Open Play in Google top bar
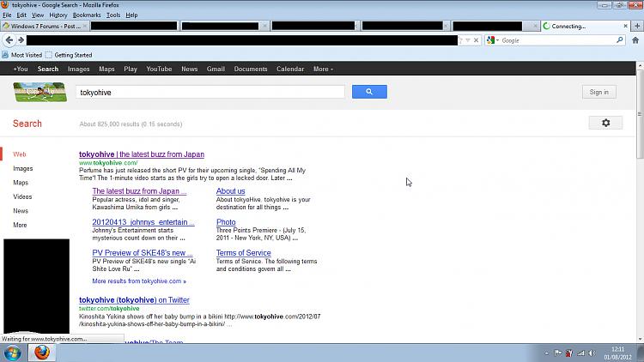Image resolution: width=644 pixels, height=362 pixels. click(x=131, y=69)
